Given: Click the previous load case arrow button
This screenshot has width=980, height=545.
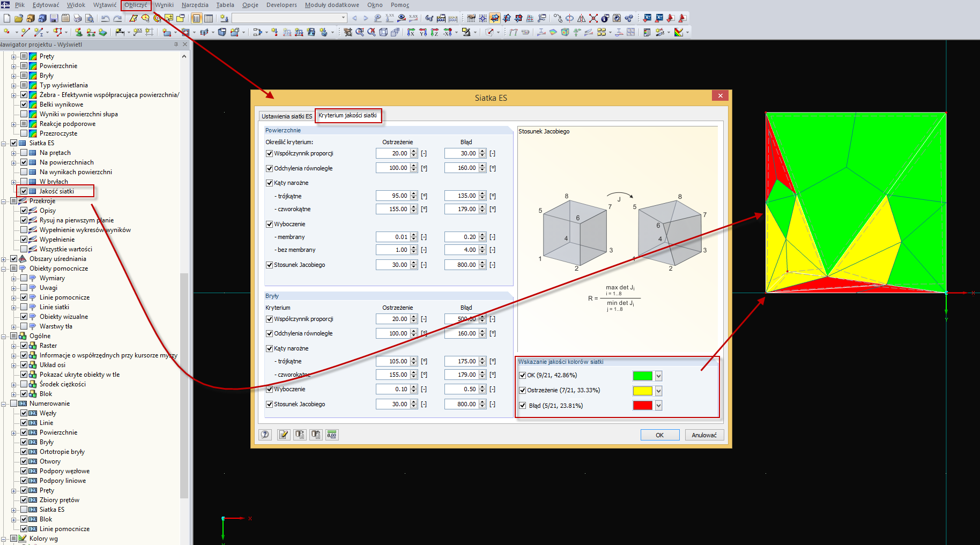Looking at the screenshot, I should [354, 18].
